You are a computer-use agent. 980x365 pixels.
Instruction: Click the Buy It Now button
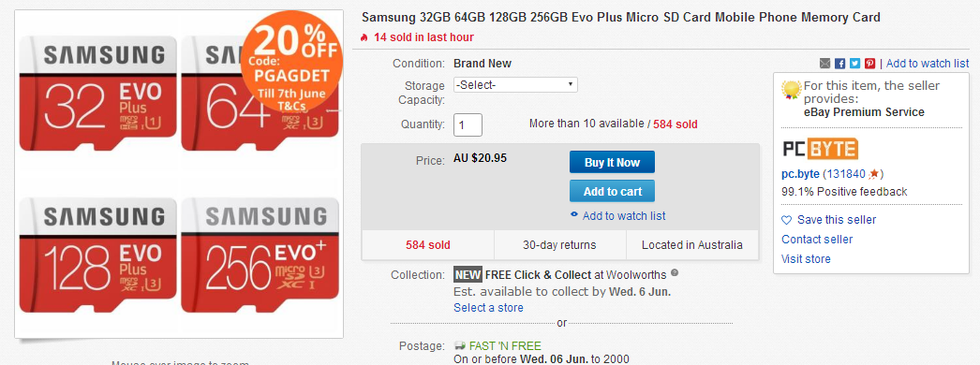[x=612, y=162]
